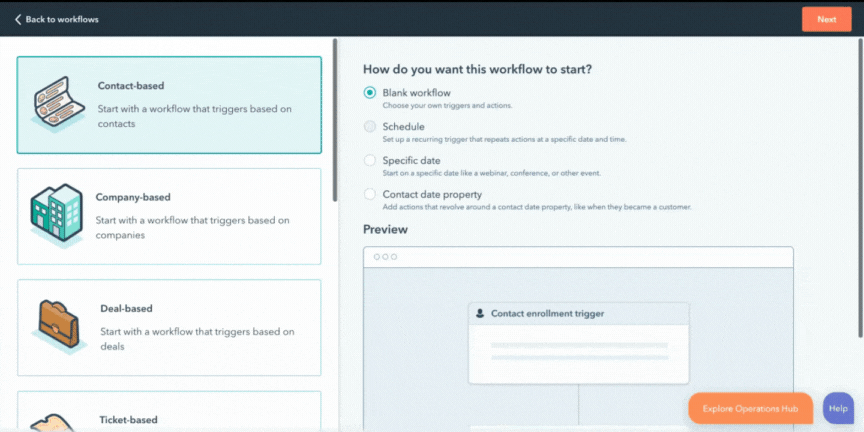This screenshot has width=864, height=432.
Task: Choose the Specific date radio option
Action: click(370, 160)
